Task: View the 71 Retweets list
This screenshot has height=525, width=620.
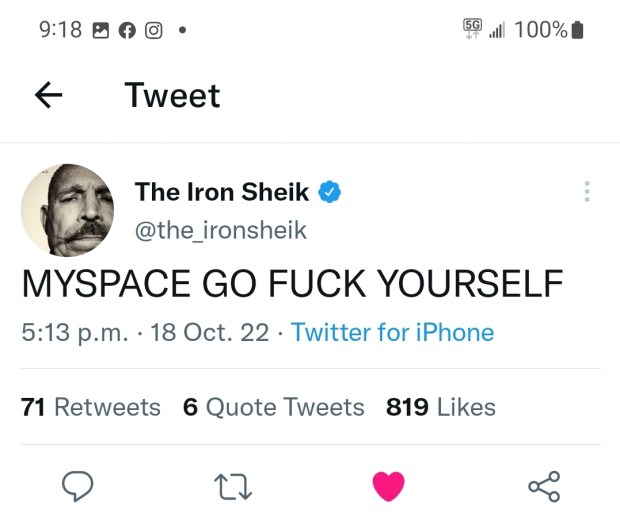Action: 90,407
